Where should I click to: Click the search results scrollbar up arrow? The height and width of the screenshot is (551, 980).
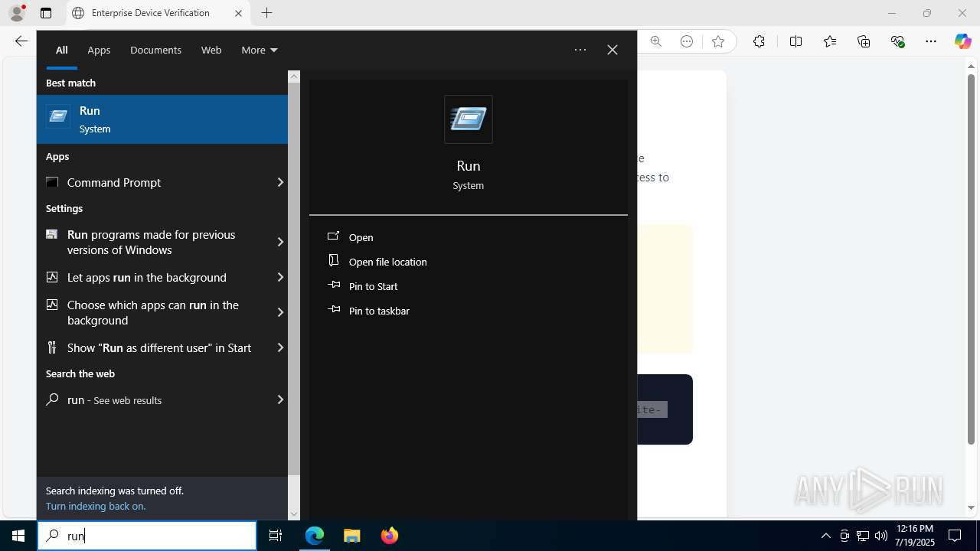pos(294,77)
